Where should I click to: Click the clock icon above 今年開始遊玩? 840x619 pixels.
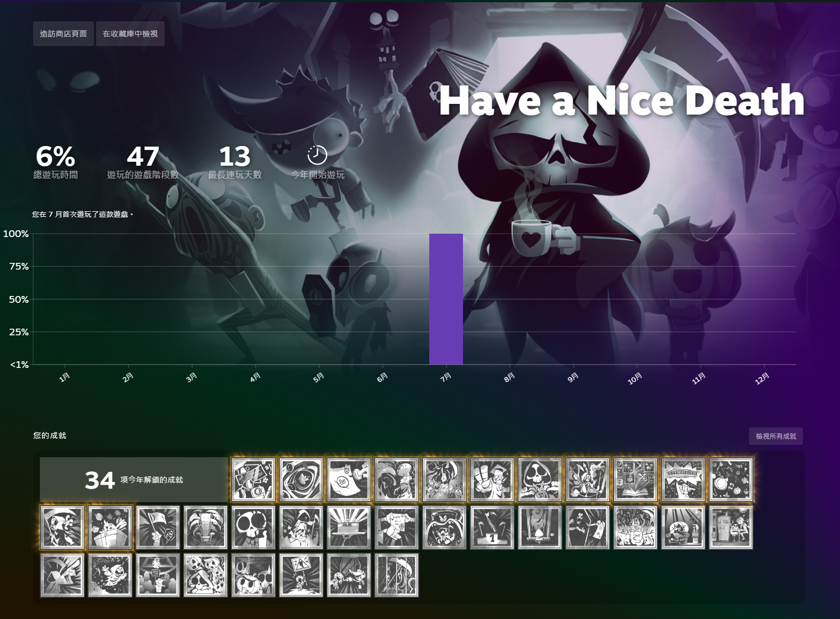[x=317, y=155]
